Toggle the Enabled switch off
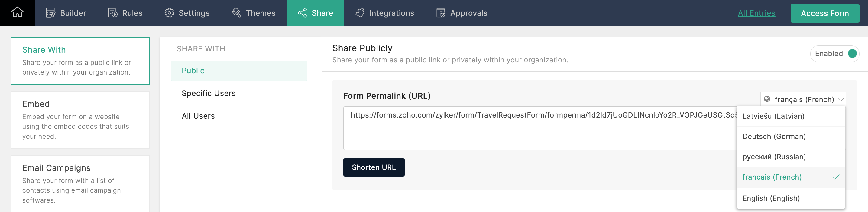The height and width of the screenshot is (212, 868). 852,54
